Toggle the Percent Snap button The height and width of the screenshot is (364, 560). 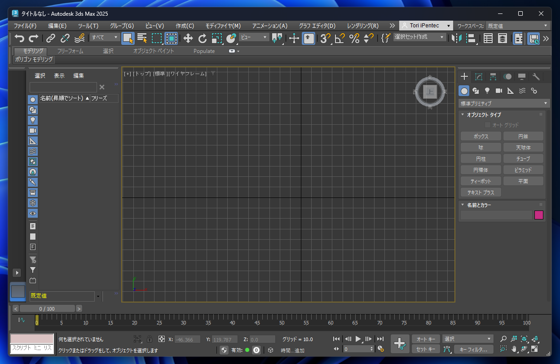coord(354,38)
